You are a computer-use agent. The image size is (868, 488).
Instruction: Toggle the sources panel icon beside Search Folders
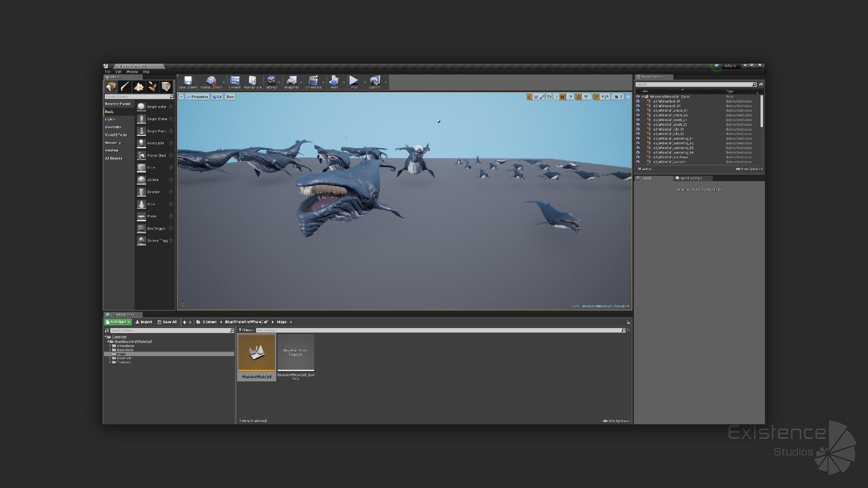tap(107, 331)
